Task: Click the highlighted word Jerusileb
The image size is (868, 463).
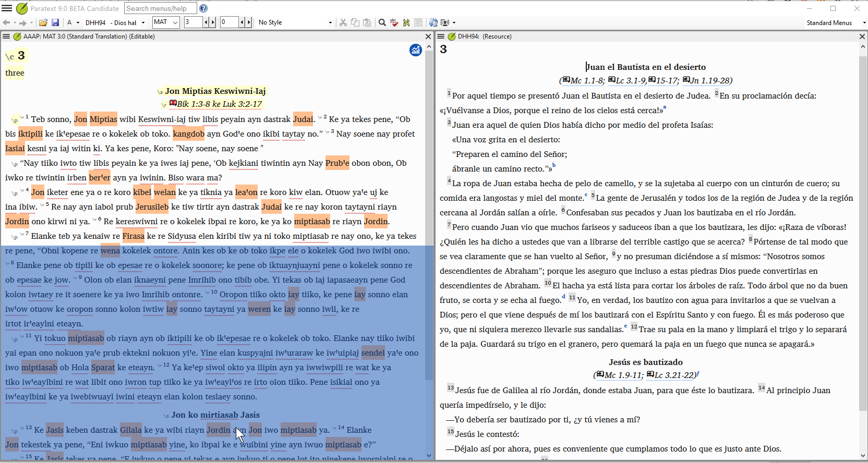Action: (152, 207)
